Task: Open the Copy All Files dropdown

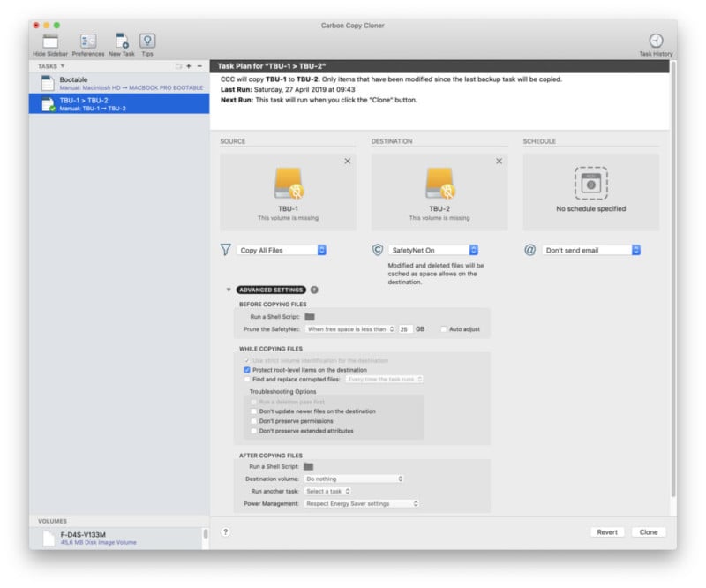Action: [282, 250]
